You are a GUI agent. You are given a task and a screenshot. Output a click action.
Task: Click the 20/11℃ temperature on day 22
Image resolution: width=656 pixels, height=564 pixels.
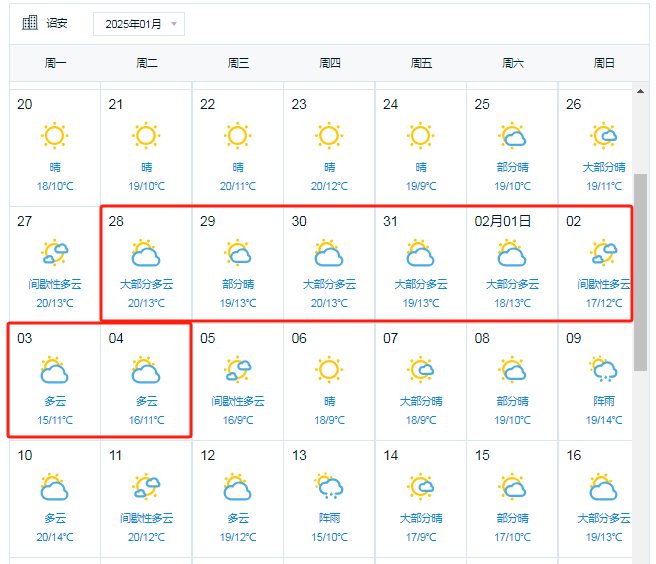(x=238, y=186)
